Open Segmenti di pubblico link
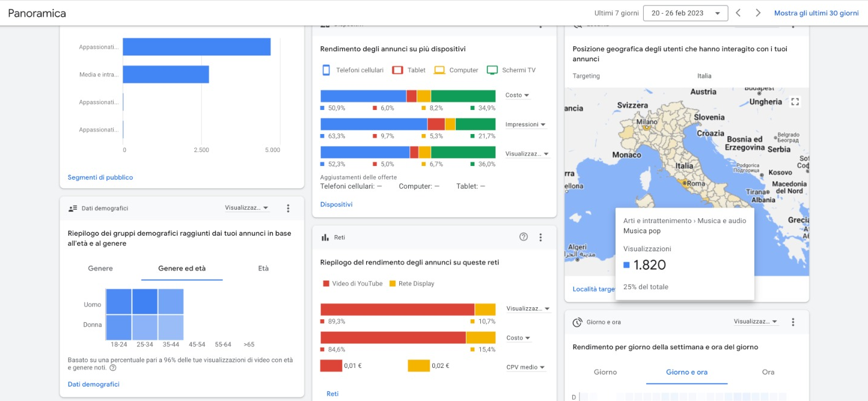Viewport: 868px width, 401px height. coord(100,177)
